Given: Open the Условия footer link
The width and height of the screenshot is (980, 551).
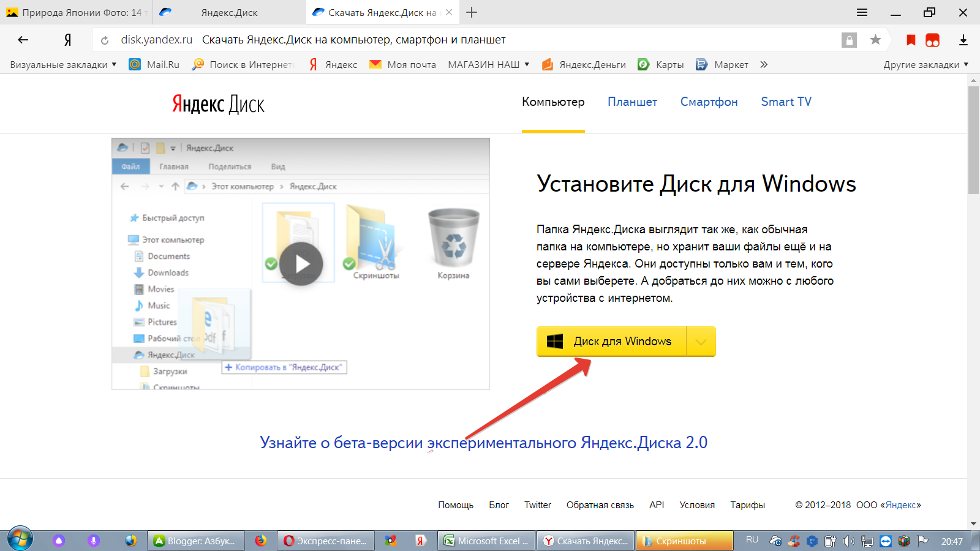Looking at the screenshot, I should point(697,505).
